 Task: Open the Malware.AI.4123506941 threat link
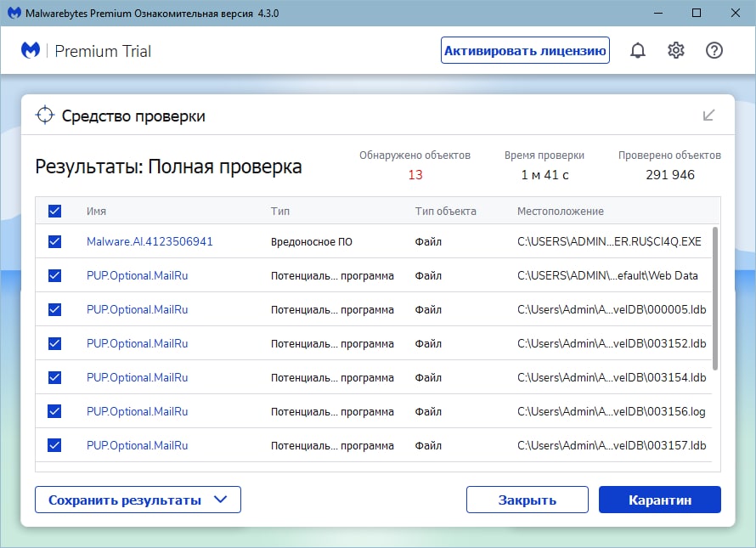(x=150, y=241)
